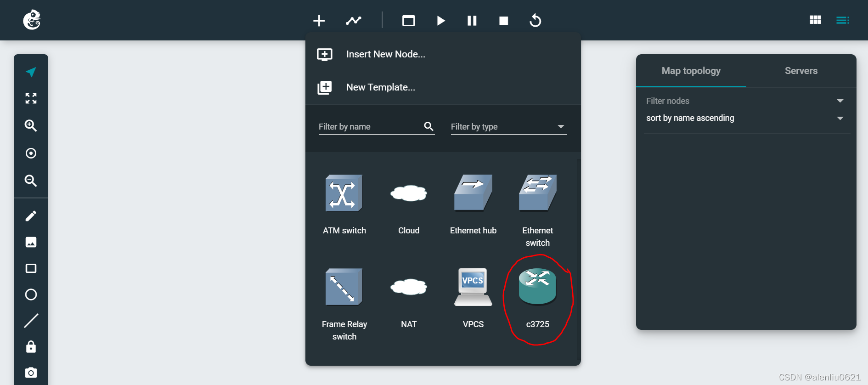Select the Ethernet switch template
This screenshot has width=868, height=385.
[x=537, y=210]
